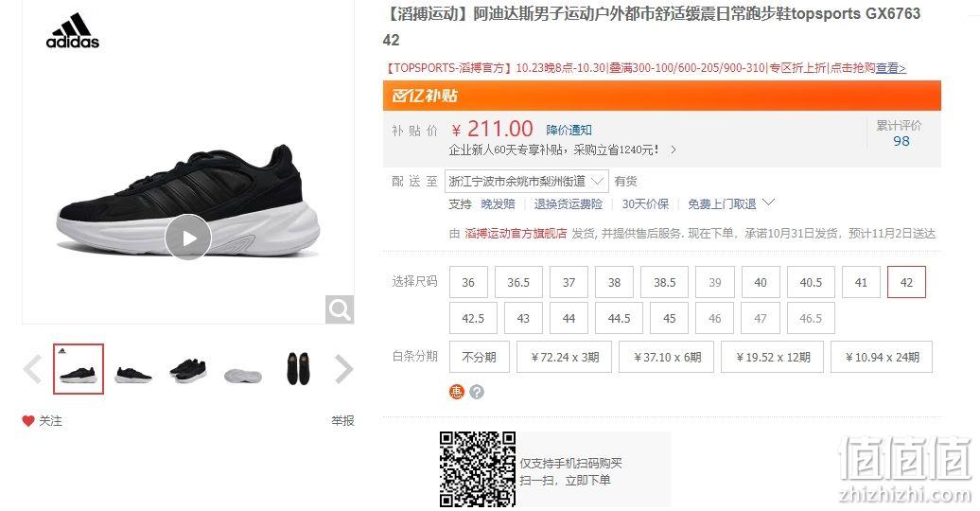
Task: Expand the 免费上门取退 services chevron
Action: [769, 203]
